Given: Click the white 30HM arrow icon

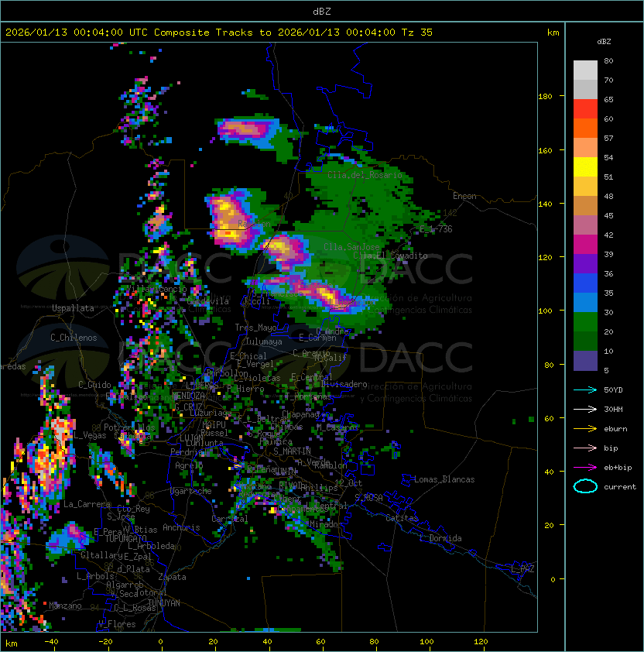Looking at the screenshot, I should pos(585,409).
